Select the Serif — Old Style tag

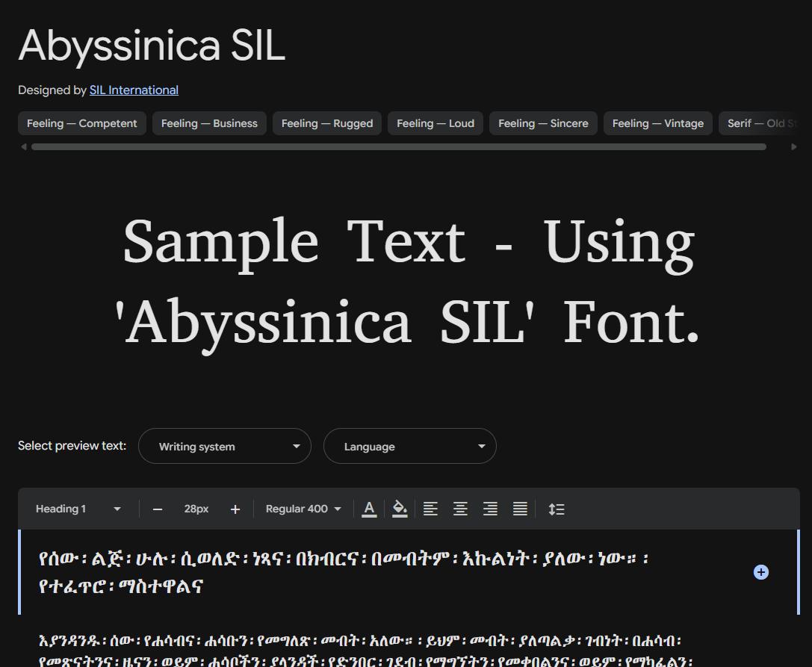pos(760,123)
